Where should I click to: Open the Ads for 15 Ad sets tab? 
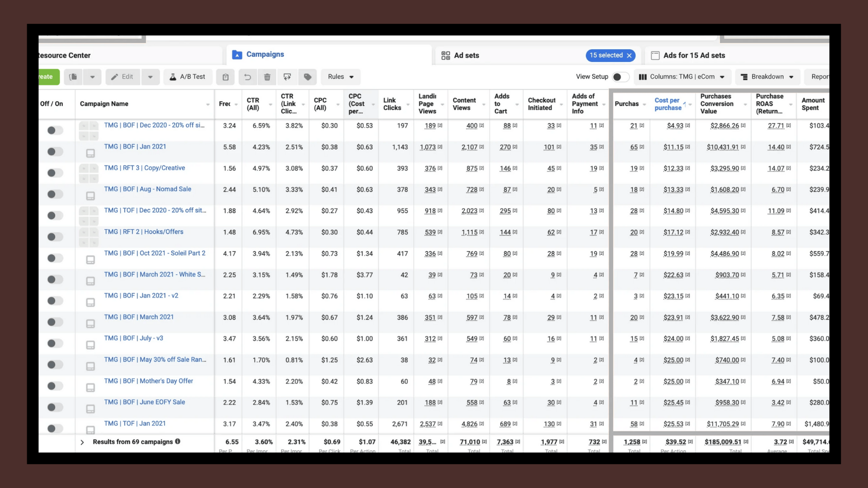pyautogui.click(x=694, y=55)
